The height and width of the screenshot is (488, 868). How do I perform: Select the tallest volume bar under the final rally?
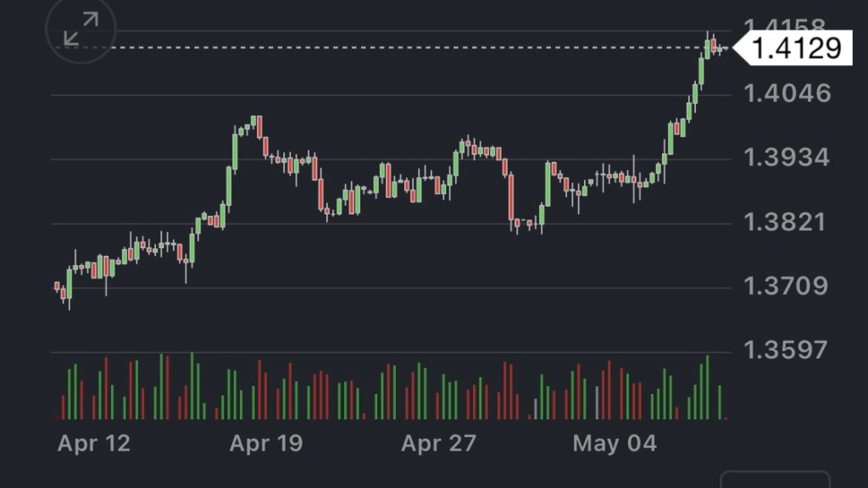pyautogui.click(x=708, y=387)
